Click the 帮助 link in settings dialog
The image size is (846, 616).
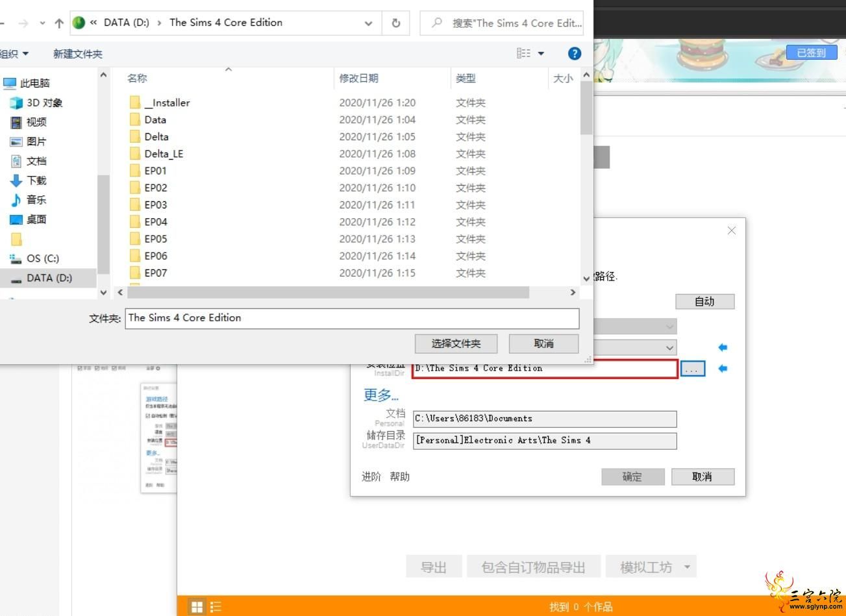pos(400,476)
